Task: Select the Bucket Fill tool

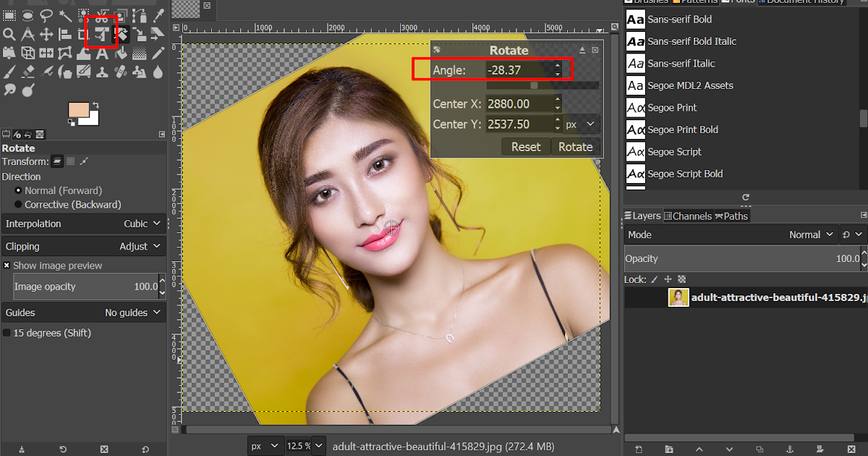Action: [x=121, y=52]
